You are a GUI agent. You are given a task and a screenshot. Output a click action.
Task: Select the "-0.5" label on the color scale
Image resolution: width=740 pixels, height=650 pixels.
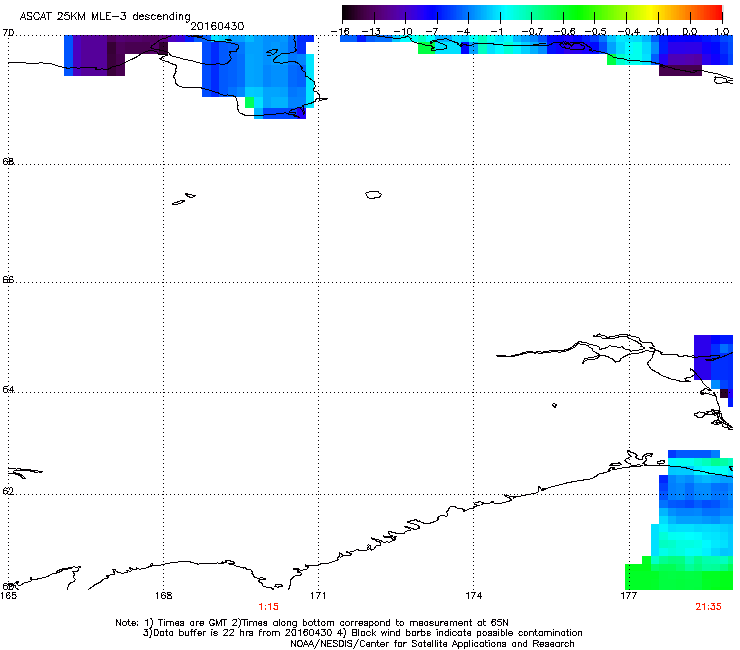point(595,32)
